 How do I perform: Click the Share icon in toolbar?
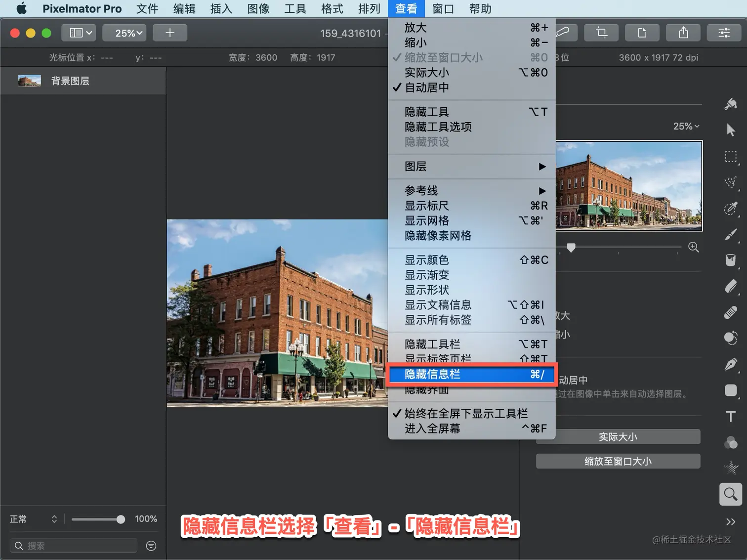tap(683, 33)
